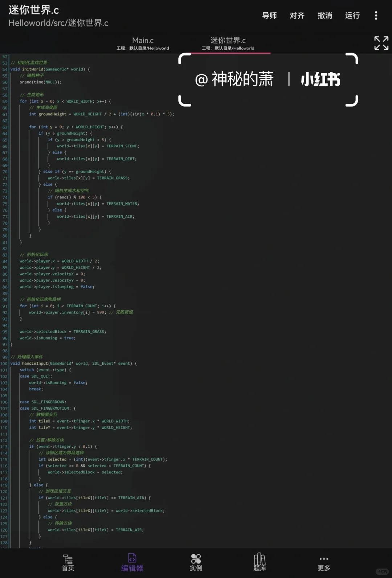The width and height of the screenshot is (392, 578).
Task: Click the 运行 run button
Action: click(352, 15)
